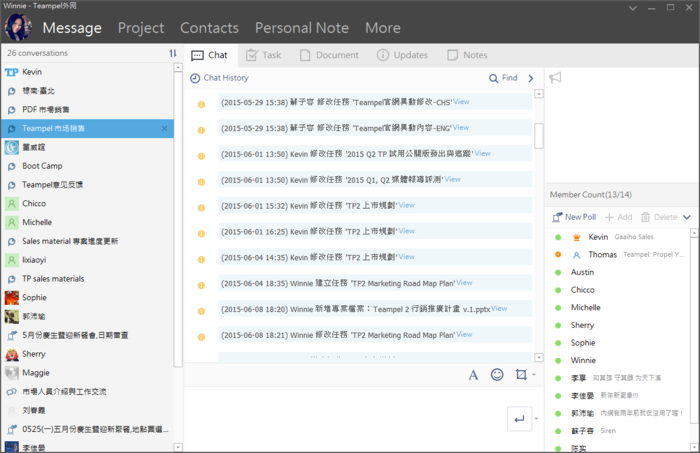Open the lixiaoyi conversation

(x=88, y=260)
